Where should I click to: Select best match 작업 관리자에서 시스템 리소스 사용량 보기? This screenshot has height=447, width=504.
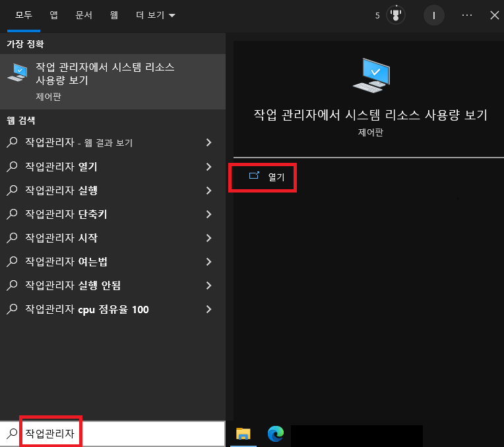[x=113, y=82]
